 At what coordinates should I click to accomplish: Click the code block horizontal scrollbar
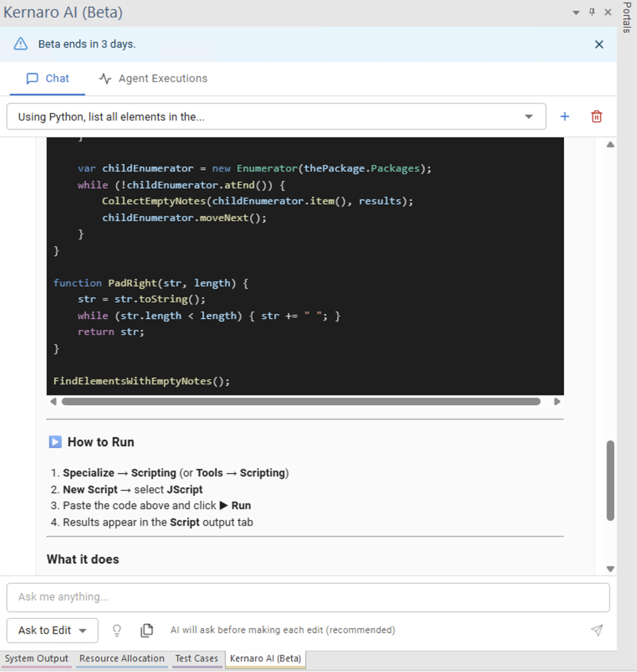point(301,401)
